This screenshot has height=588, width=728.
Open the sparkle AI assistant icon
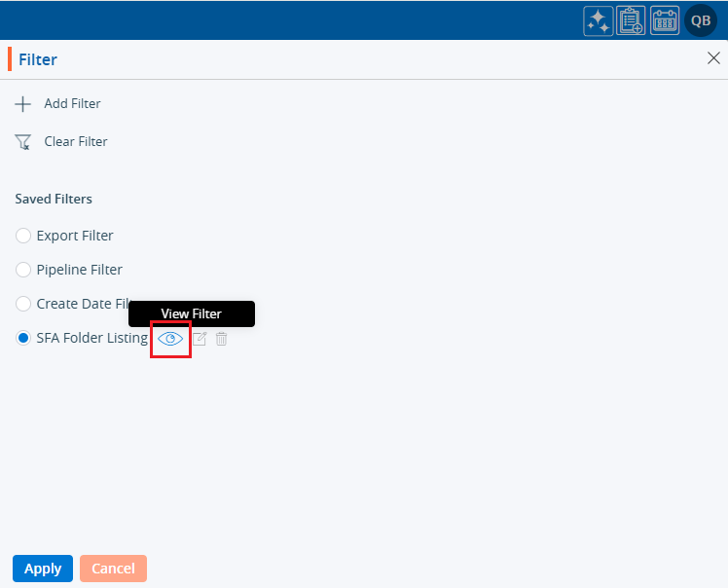click(x=598, y=20)
